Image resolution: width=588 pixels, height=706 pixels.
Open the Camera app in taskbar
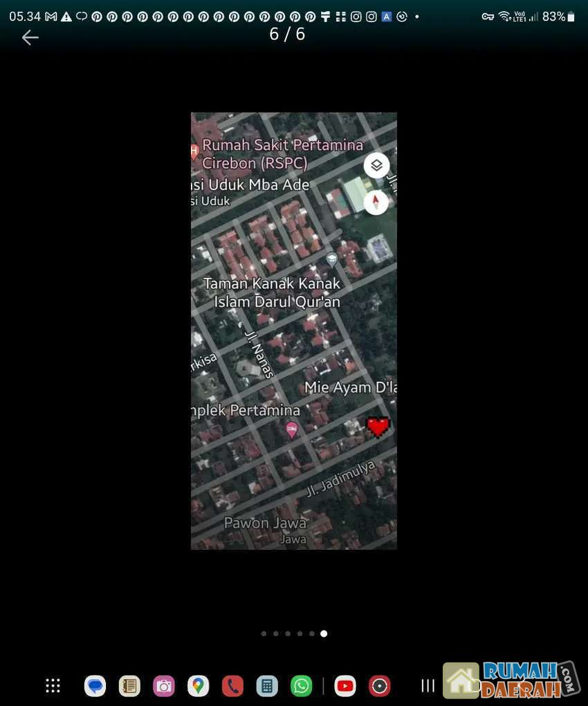coord(164,685)
